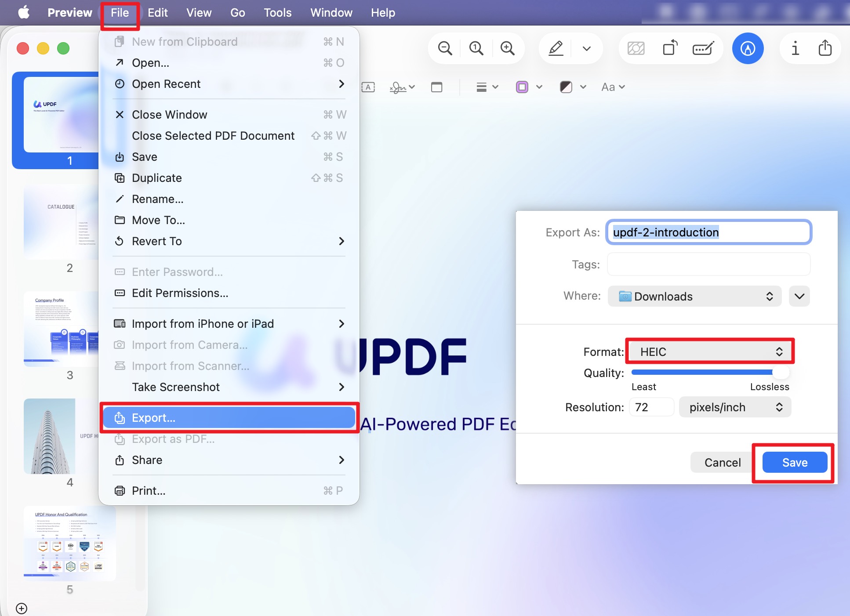Open the Apple menu
850x616 pixels.
(24, 12)
